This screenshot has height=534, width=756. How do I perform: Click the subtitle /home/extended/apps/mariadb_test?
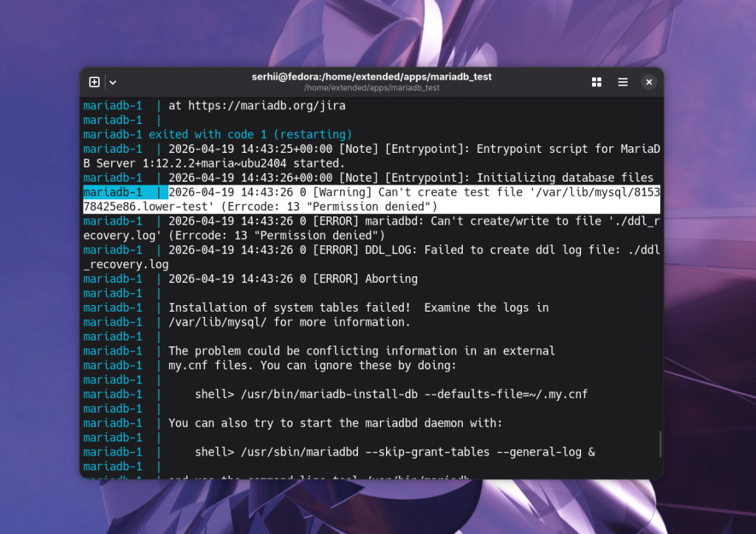pyautogui.click(x=372, y=88)
